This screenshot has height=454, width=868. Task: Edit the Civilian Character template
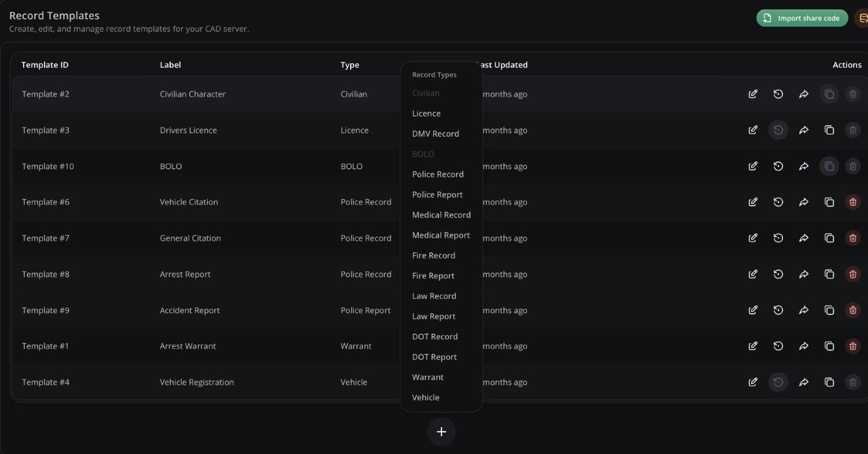[x=753, y=94]
